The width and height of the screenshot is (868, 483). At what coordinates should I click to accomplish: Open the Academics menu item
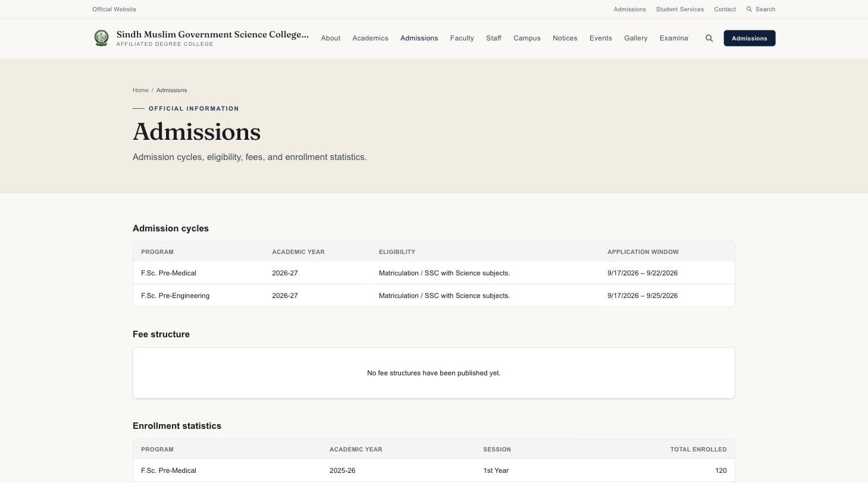pos(370,38)
